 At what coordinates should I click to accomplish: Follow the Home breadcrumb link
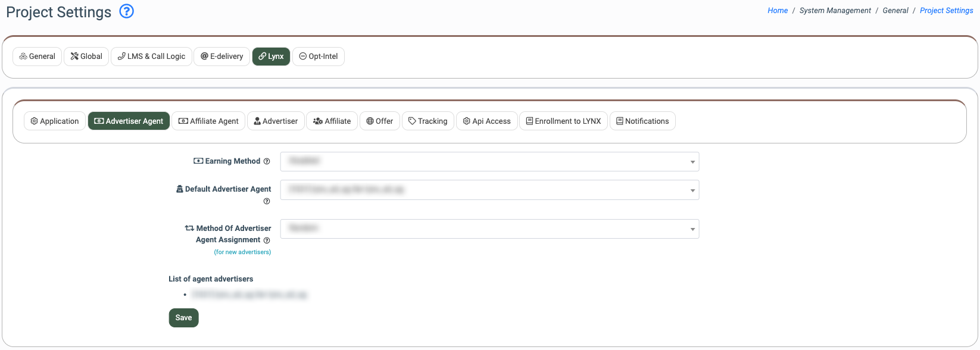coord(777,11)
